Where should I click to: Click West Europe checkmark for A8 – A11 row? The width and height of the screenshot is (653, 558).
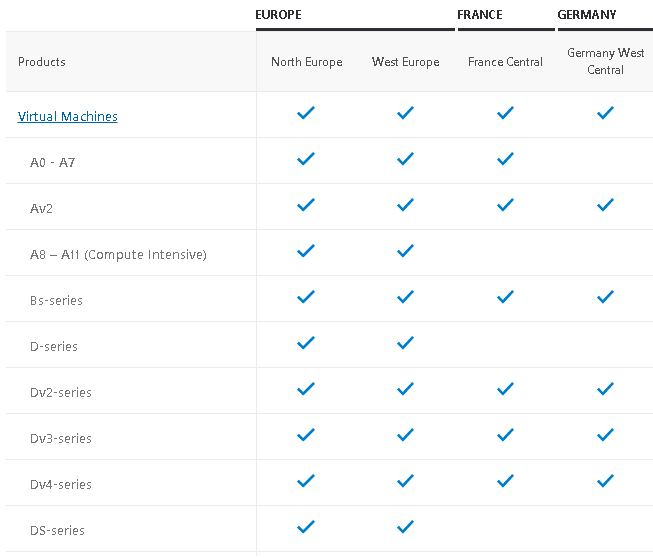405,252
